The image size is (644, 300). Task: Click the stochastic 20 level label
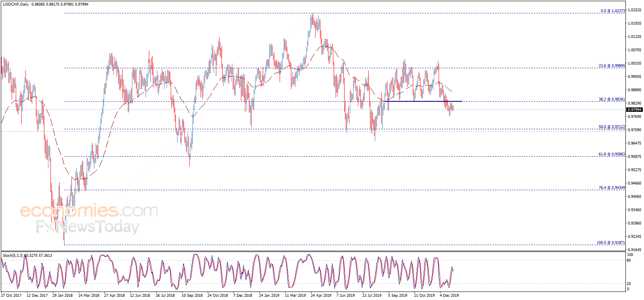629,284
